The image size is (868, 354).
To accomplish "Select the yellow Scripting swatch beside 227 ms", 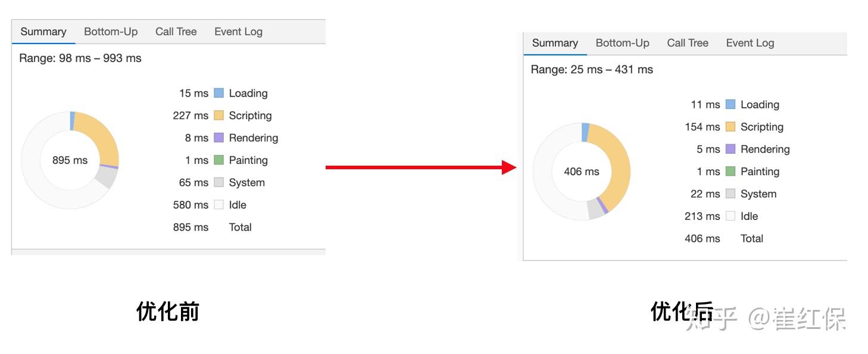I will tap(218, 116).
